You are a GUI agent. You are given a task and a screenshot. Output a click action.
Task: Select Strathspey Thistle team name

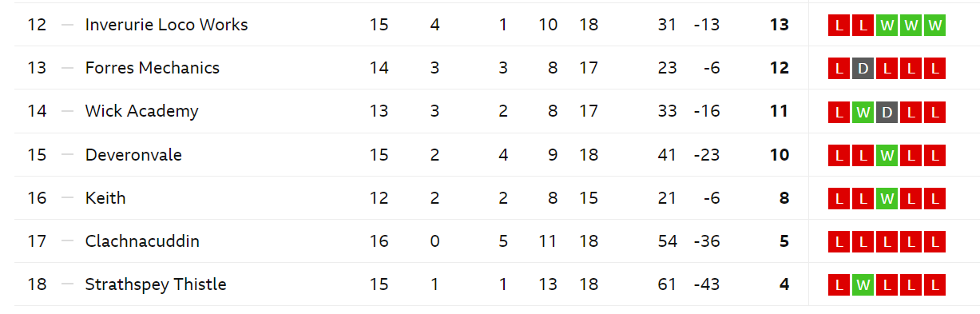pyautogui.click(x=156, y=284)
